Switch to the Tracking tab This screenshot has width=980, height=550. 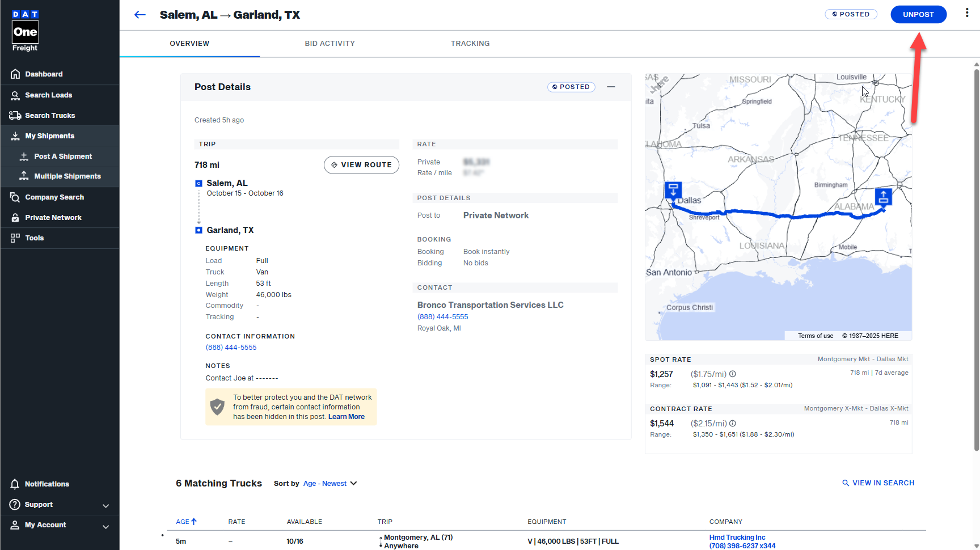470,44
